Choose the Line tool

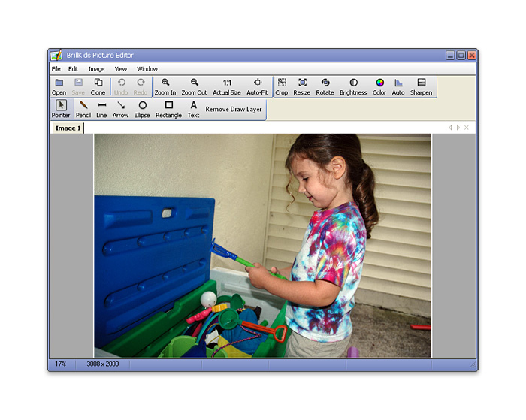[x=101, y=110]
